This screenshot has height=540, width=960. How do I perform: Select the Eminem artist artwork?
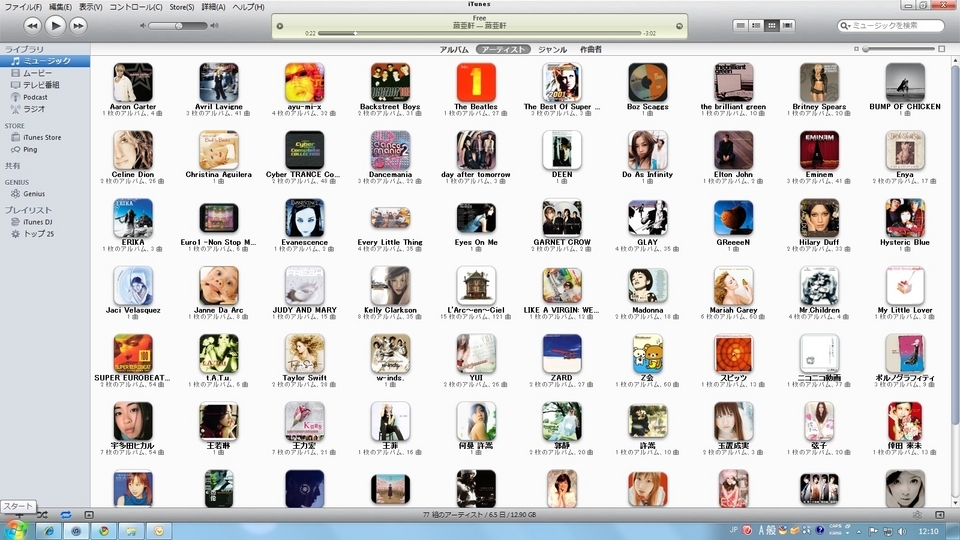(819, 150)
